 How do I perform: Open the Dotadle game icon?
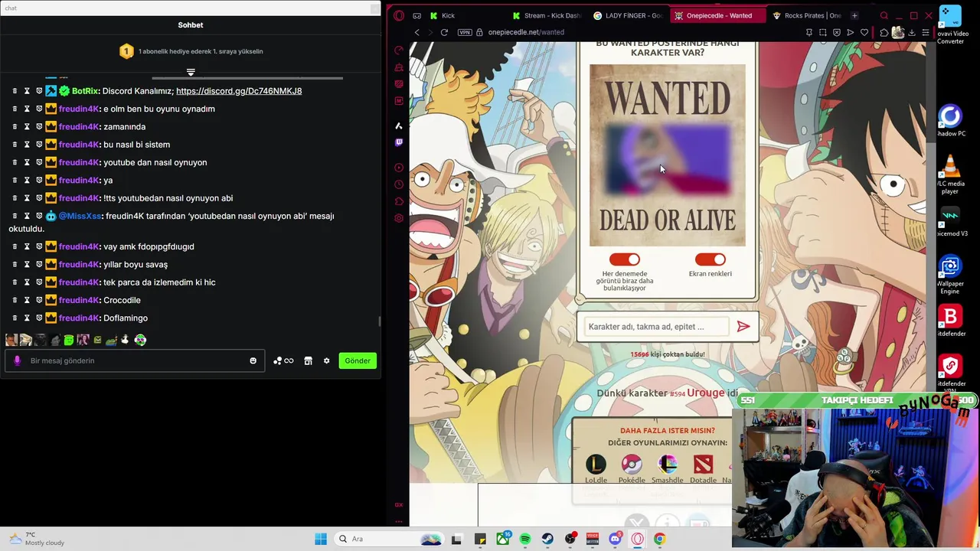point(703,464)
